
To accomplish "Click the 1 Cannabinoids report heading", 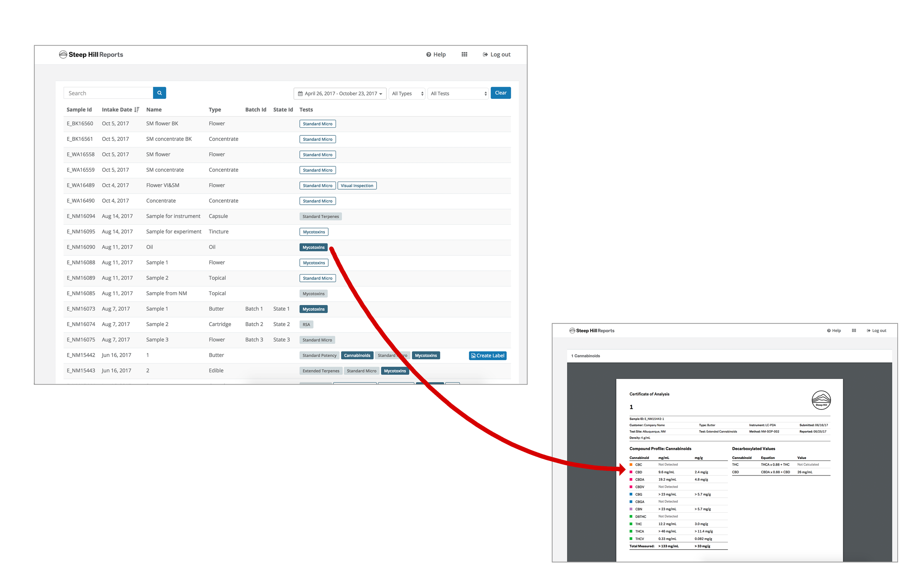I will (x=585, y=356).
